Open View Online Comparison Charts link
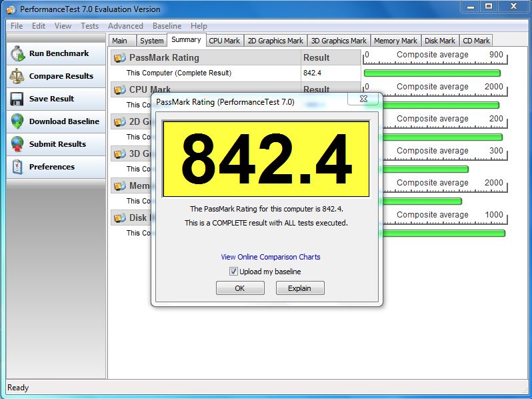 [271, 257]
